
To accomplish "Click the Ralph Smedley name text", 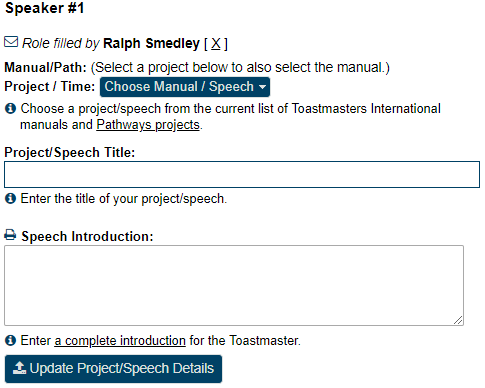I will [151, 43].
